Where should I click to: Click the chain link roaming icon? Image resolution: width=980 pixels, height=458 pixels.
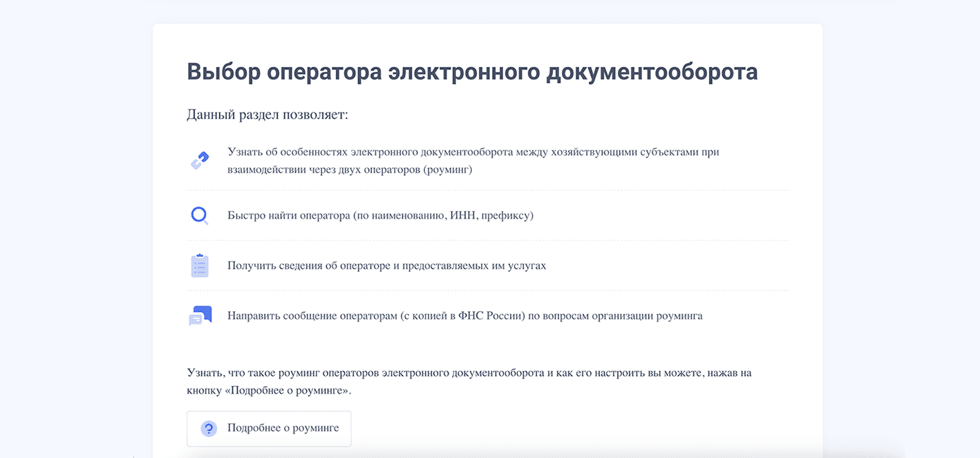coord(200,161)
